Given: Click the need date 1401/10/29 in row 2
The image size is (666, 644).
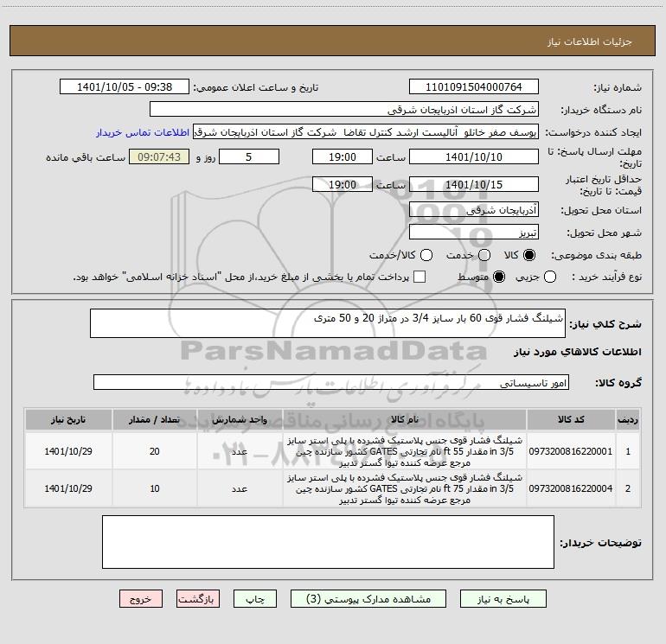Looking at the screenshot, I should [68, 488].
